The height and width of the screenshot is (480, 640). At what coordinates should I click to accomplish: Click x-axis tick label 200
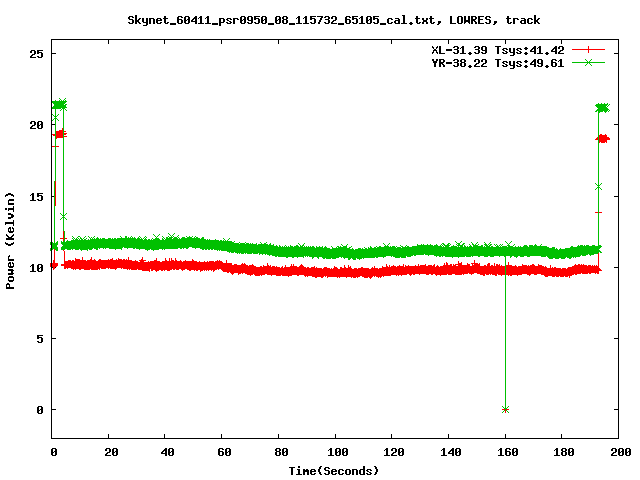[x=620, y=452]
